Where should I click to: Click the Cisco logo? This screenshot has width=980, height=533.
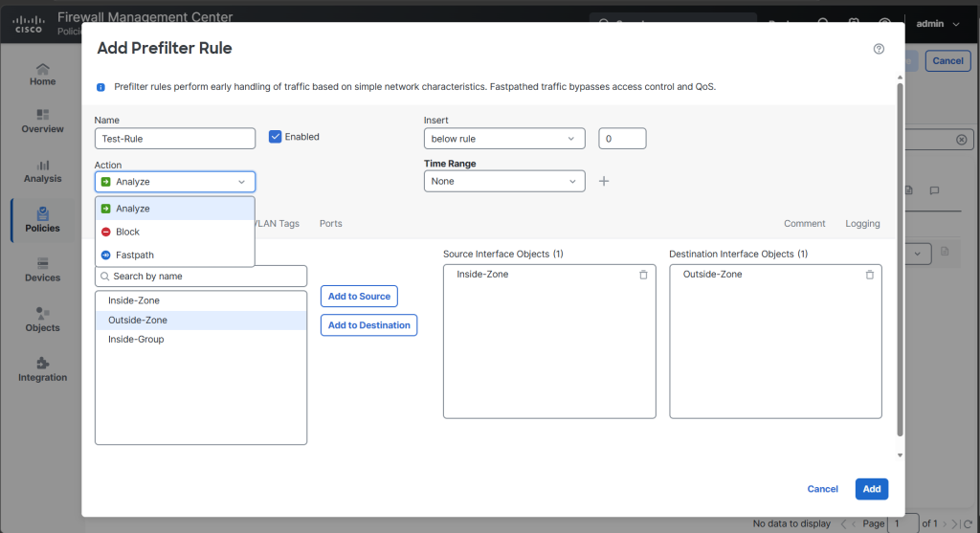pyautogui.click(x=29, y=24)
